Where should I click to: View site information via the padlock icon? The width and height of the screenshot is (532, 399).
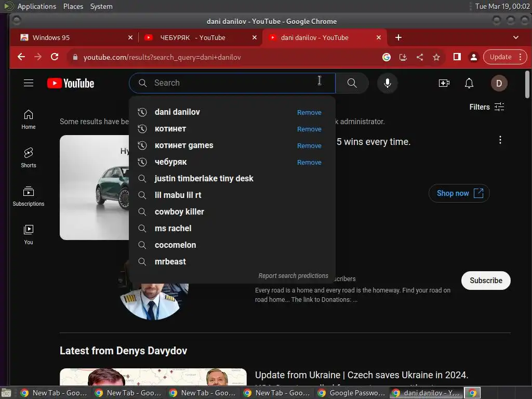coord(75,57)
